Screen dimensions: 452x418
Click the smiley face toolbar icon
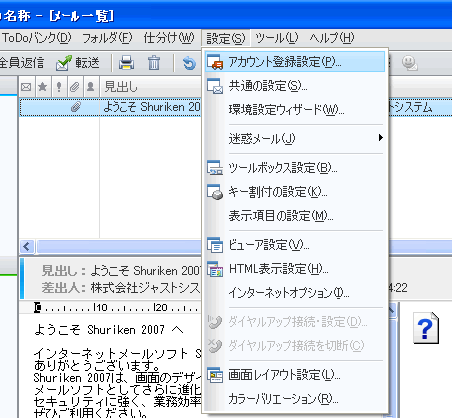point(409,63)
